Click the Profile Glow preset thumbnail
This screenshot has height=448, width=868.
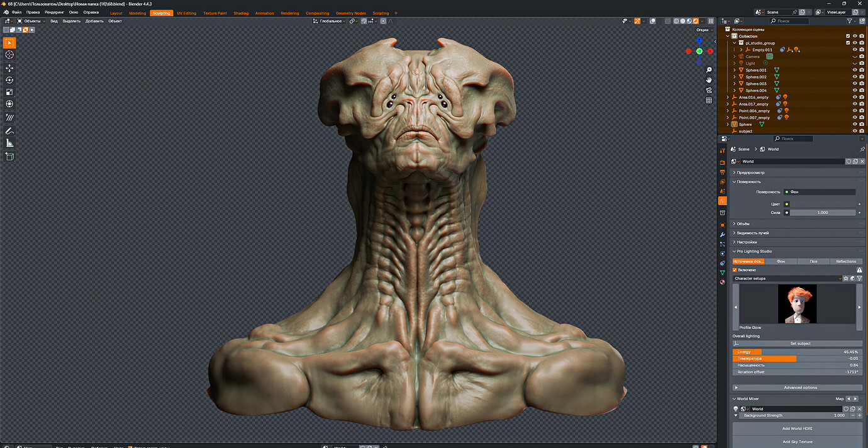click(797, 304)
